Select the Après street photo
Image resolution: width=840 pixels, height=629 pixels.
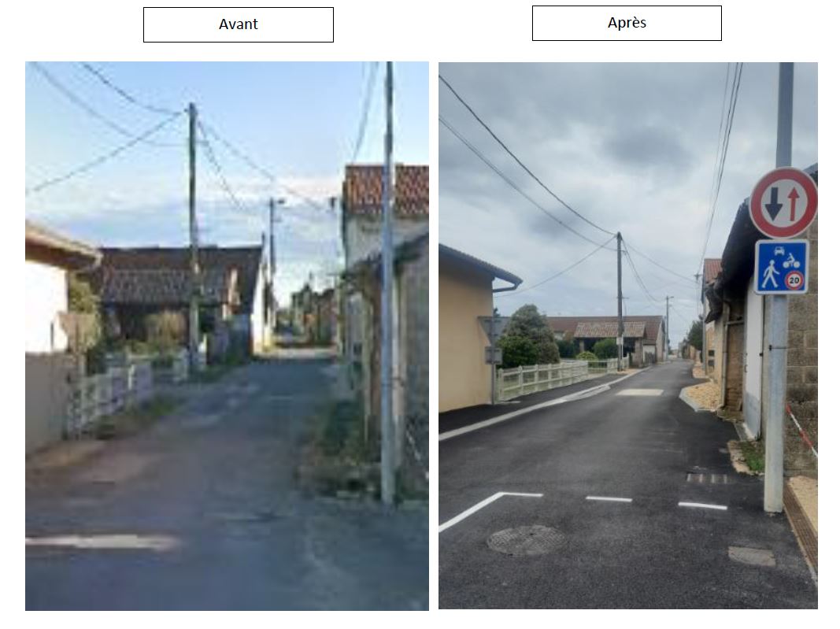(x=628, y=335)
